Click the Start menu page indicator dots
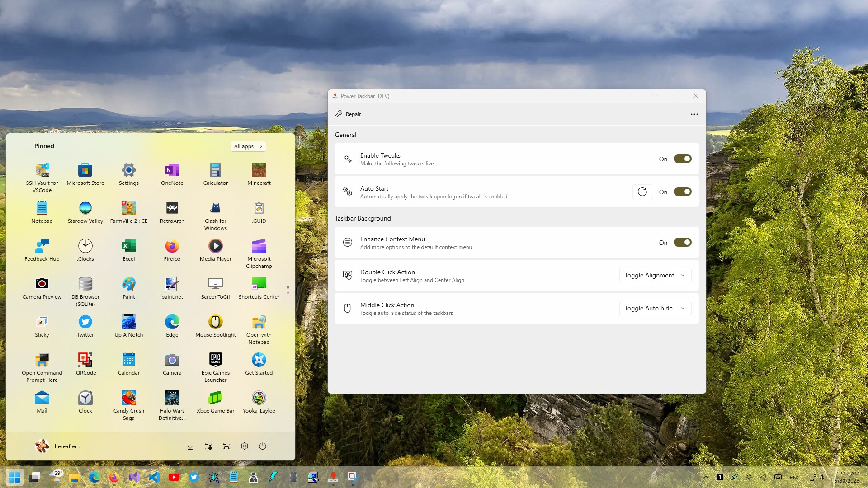 288,290
